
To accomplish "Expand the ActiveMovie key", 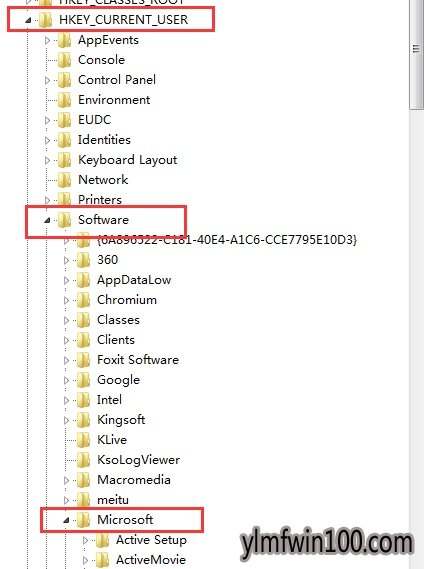I will (85, 560).
